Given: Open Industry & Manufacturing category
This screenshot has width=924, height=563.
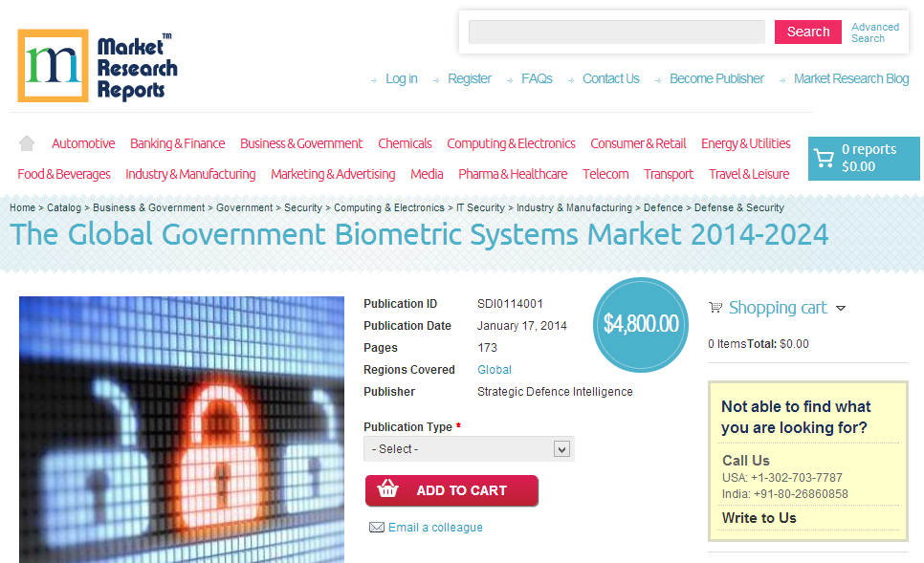Looking at the screenshot, I should [190, 174].
